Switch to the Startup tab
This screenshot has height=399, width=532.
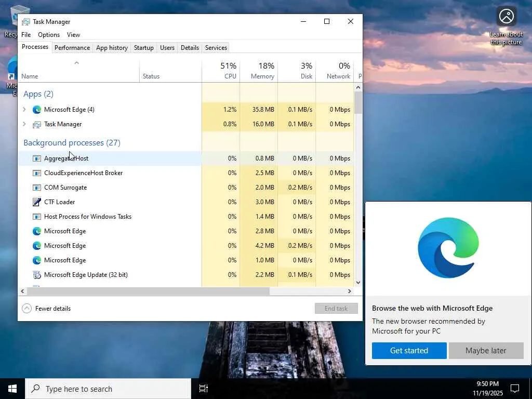pos(144,48)
